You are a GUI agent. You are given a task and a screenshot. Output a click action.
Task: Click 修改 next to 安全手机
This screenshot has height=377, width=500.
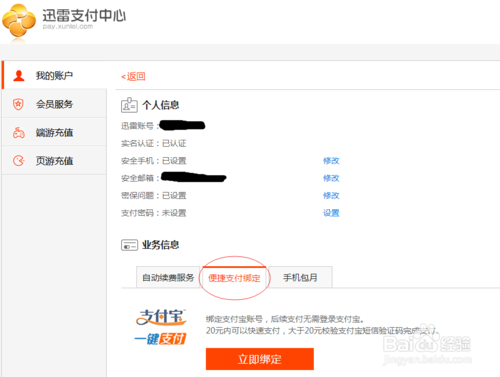[331, 161]
